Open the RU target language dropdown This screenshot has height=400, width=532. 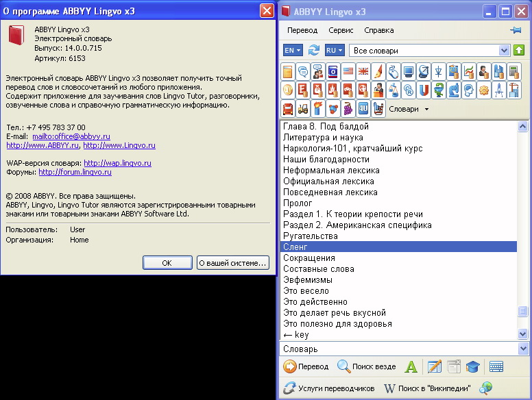335,51
